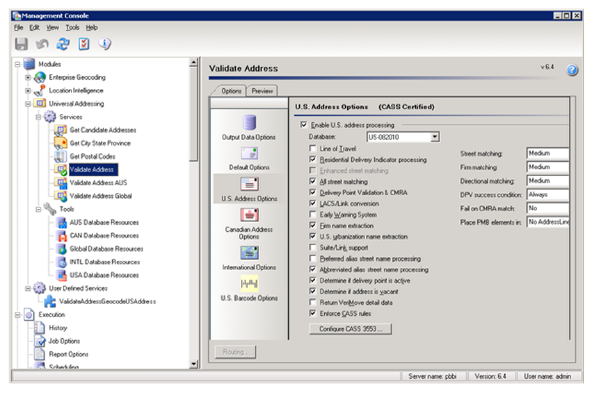Click the Validate Address AUS icon
Image resolution: width=593 pixels, height=396 pixels.
tap(61, 183)
